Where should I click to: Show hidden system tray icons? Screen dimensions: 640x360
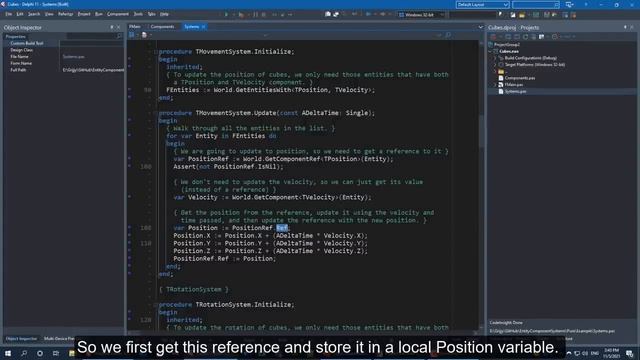[569, 353]
